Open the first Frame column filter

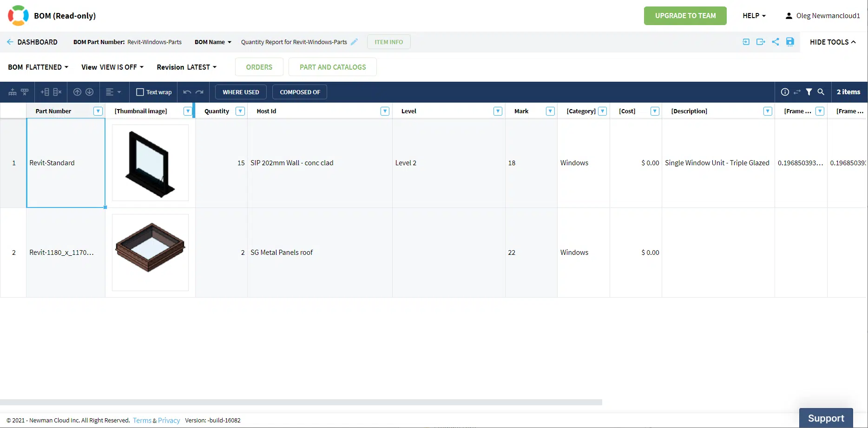[x=820, y=111]
